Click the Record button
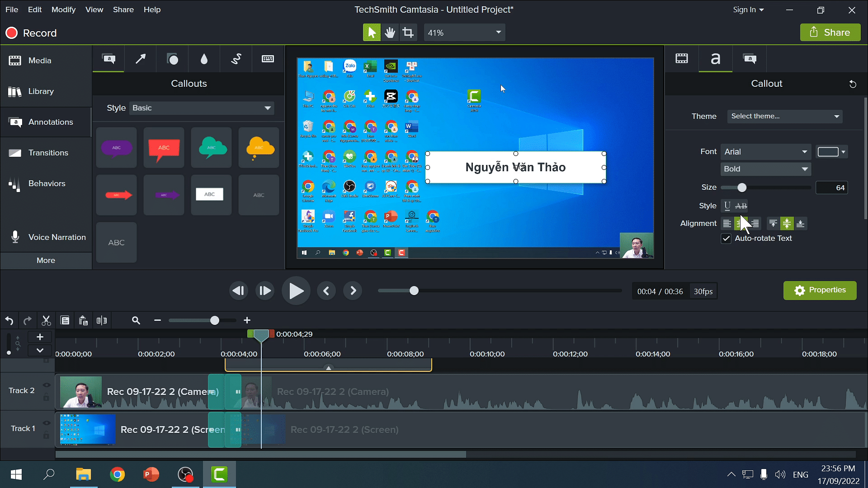Screen dimensions: 868x488 pyautogui.click(x=31, y=33)
